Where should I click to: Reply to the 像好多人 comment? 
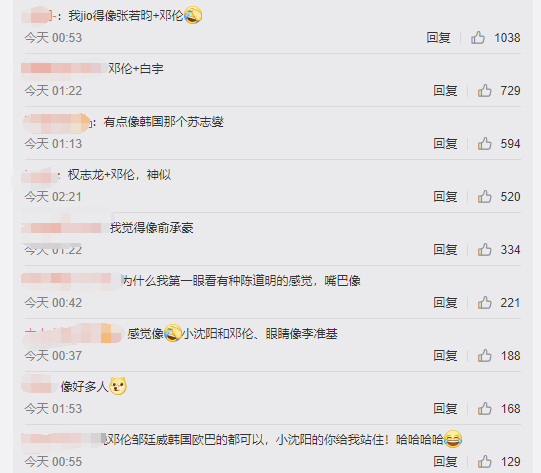click(x=445, y=408)
